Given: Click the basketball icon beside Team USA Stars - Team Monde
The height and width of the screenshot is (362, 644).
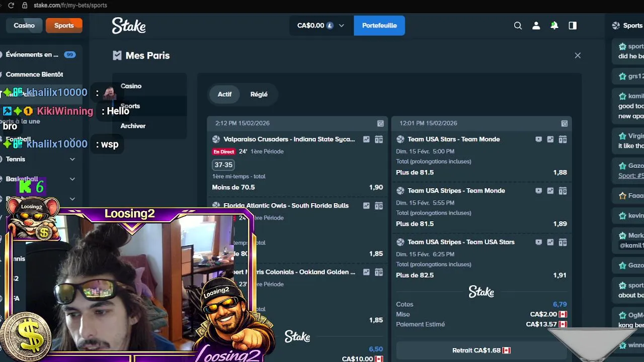Looking at the screenshot, I should point(400,139).
